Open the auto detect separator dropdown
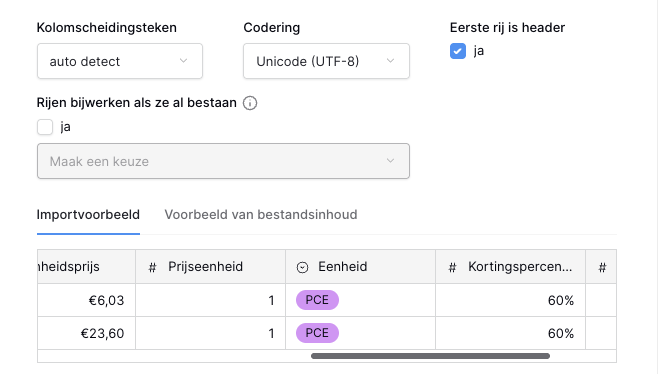The image size is (658, 374). coord(120,61)
